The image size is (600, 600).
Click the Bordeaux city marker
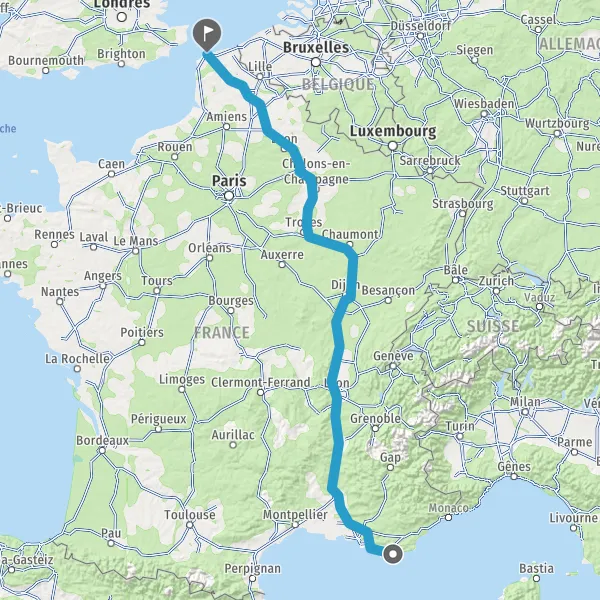[x=102, y=450]
